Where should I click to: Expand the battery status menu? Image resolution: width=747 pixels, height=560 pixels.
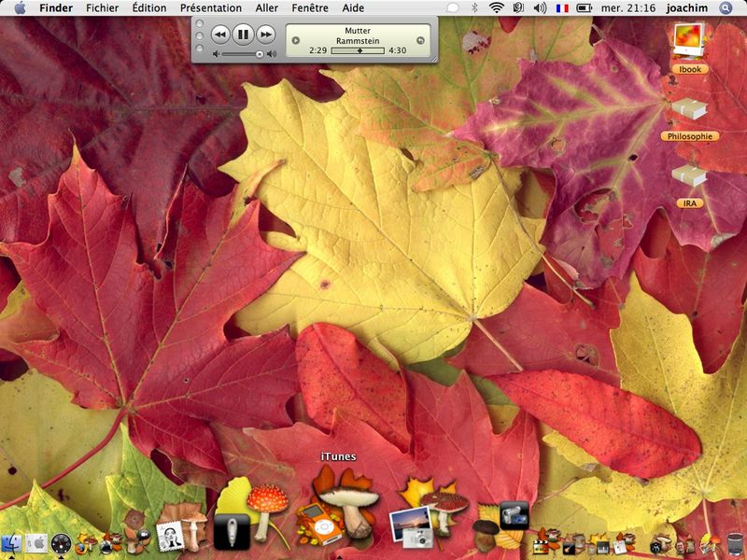point(585,8)
